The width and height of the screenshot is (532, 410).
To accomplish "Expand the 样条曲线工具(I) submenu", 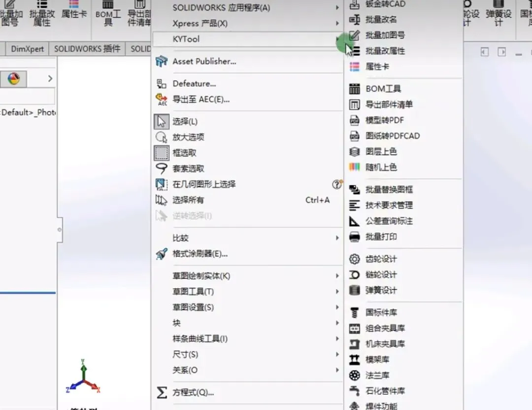I will pyautogui.click(x=248, y=339).
